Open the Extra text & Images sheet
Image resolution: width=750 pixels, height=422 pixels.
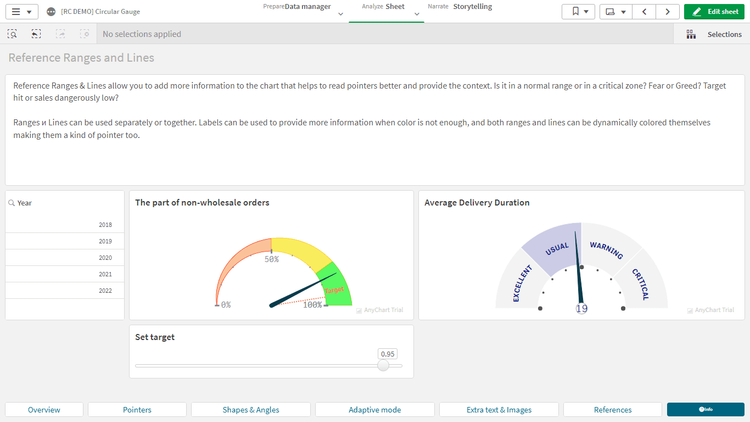499,410
